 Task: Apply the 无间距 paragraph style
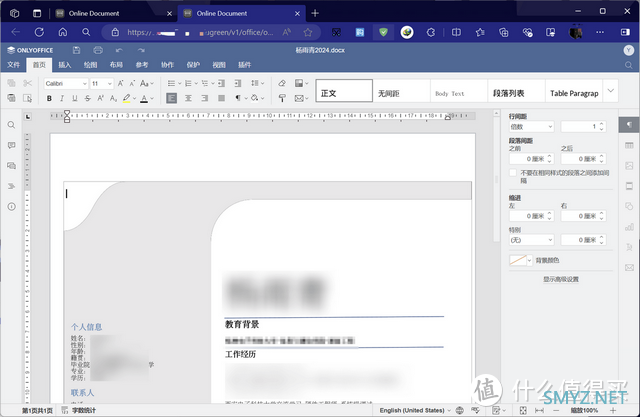tap(401, 91)
